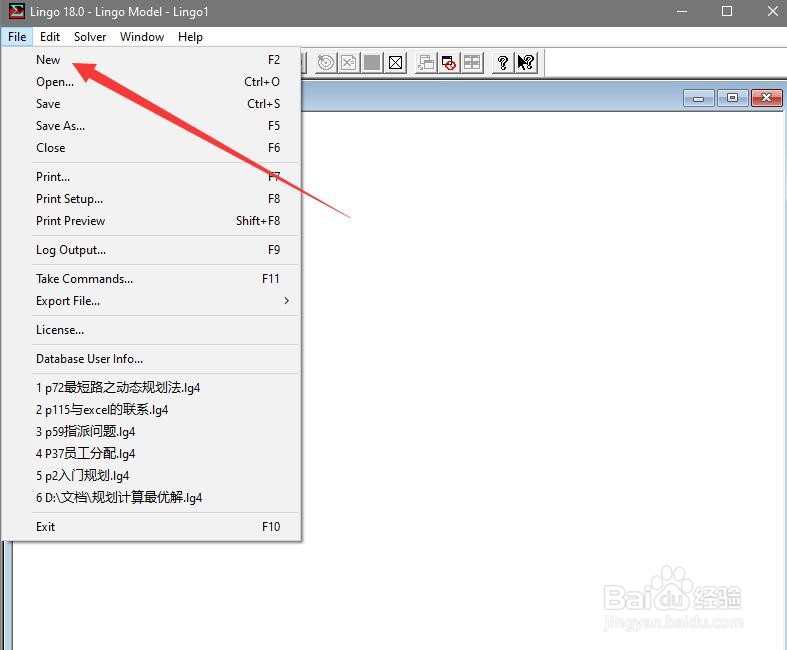Minimize the inner Lingo Model child window
The height and width of the screenshot is (650, 787).
699,98
